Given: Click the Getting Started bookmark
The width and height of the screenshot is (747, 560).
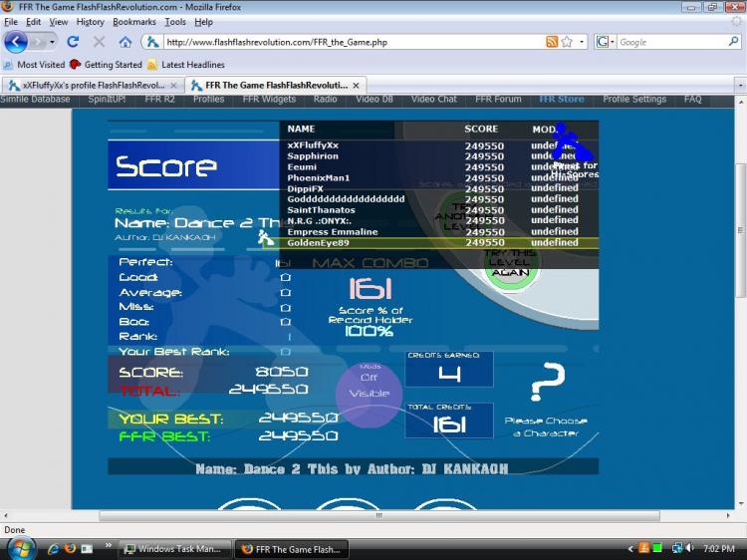Looking at the screenshot, I should click(106, 65).
